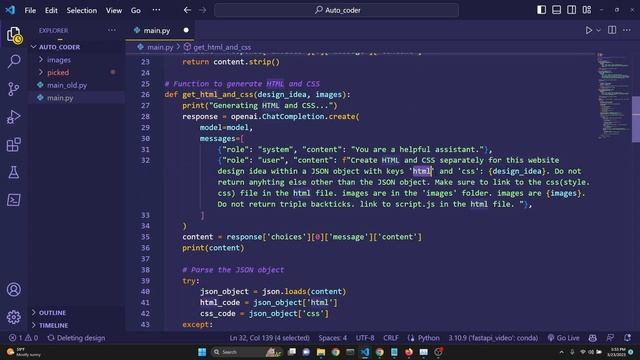Screen dimensions: 640x360
Task: Open the Run and Debug view
Action: 14,117
